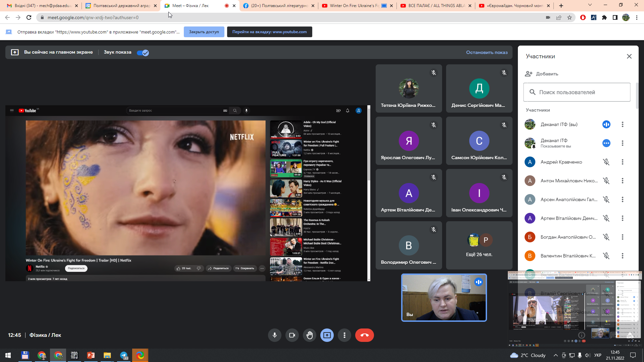
Task: Open options for Деканат ІТФ presentation row
Action: [623, 143]
